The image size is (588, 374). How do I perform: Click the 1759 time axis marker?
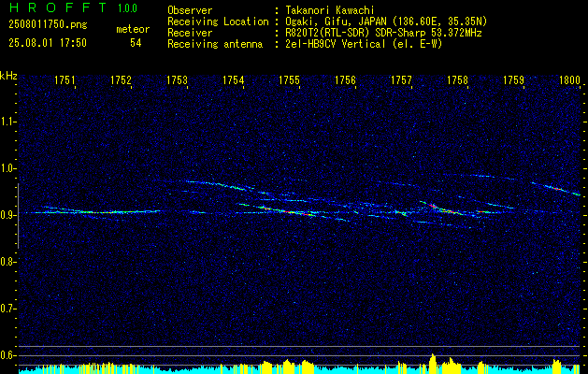click(514, 80)
